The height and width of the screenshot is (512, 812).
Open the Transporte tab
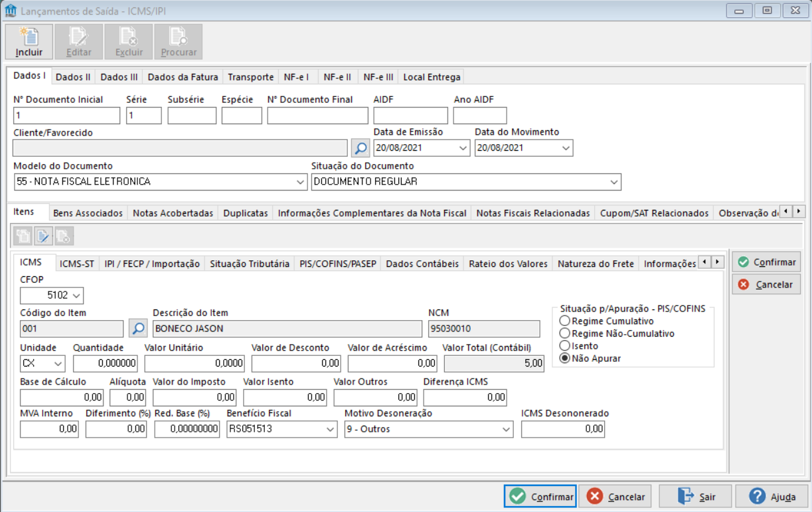tap(251, 77)
